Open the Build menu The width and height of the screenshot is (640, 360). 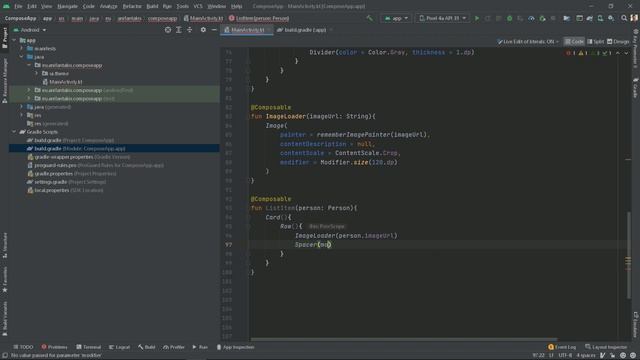[152, 6]
